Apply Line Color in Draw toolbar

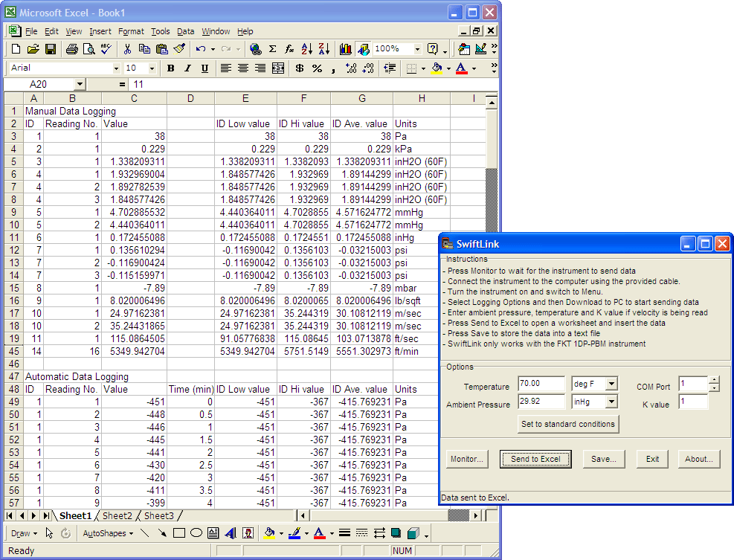point(294,532)
